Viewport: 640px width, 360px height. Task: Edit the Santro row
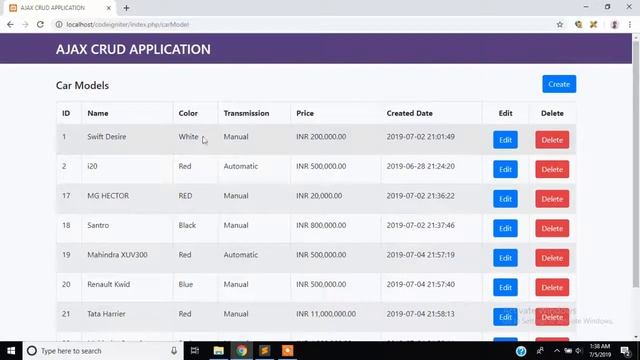pos(505,229)
